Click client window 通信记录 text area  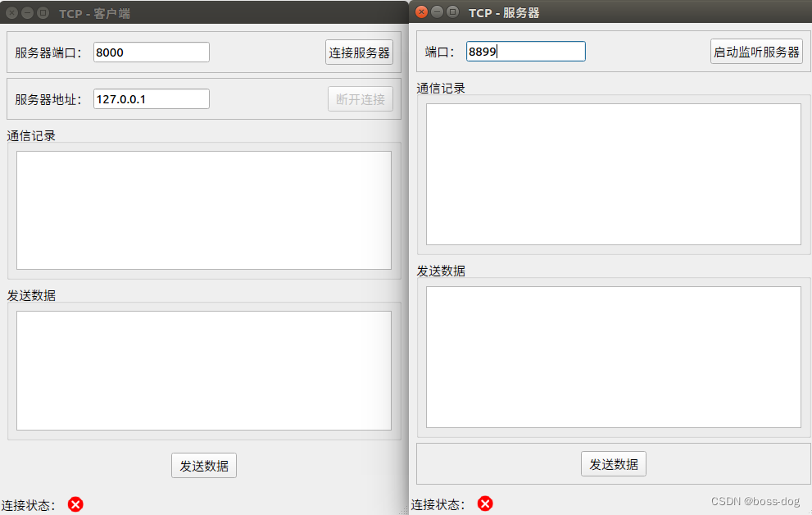[x=203, y=211]
